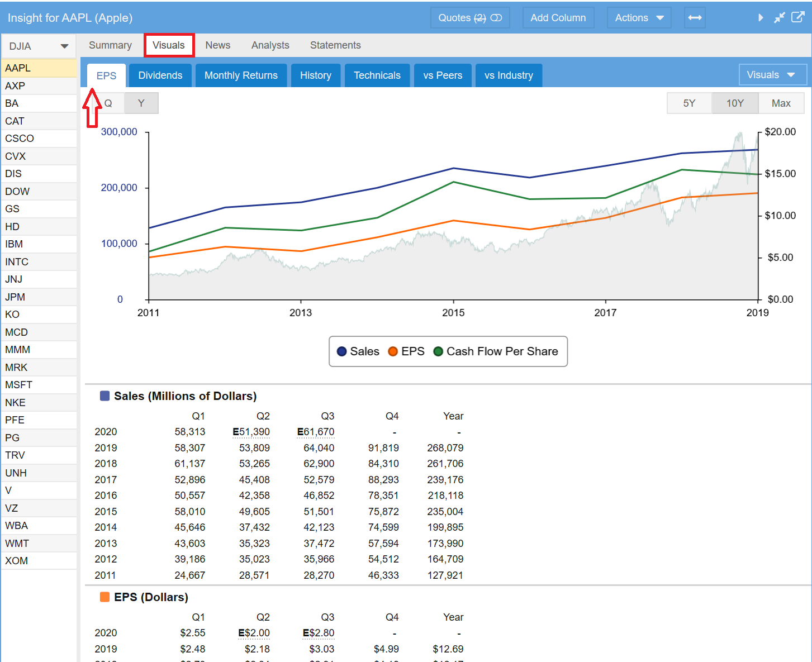
Task: Set chart range to 10Y
Action: tap(735, 103)
